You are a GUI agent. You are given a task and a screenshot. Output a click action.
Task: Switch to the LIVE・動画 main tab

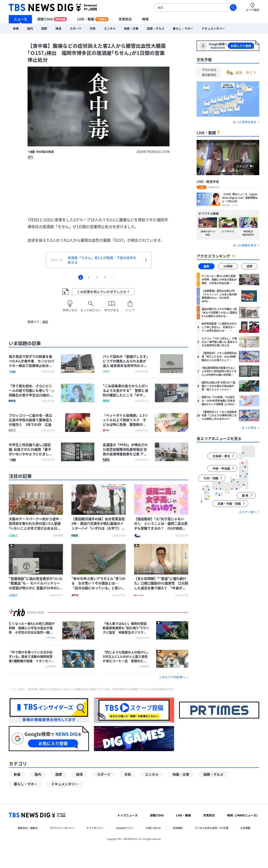(92, 19)
